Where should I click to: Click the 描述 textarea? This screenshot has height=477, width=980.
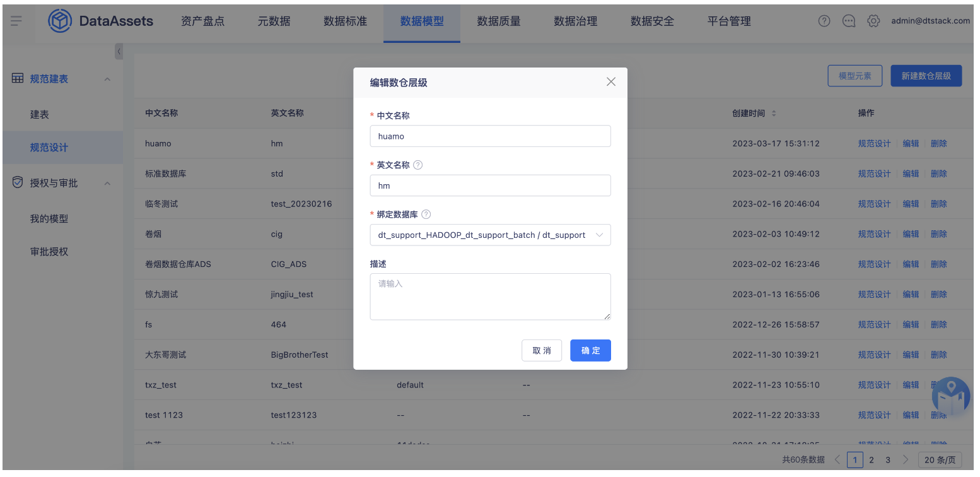tap(490, 297)
